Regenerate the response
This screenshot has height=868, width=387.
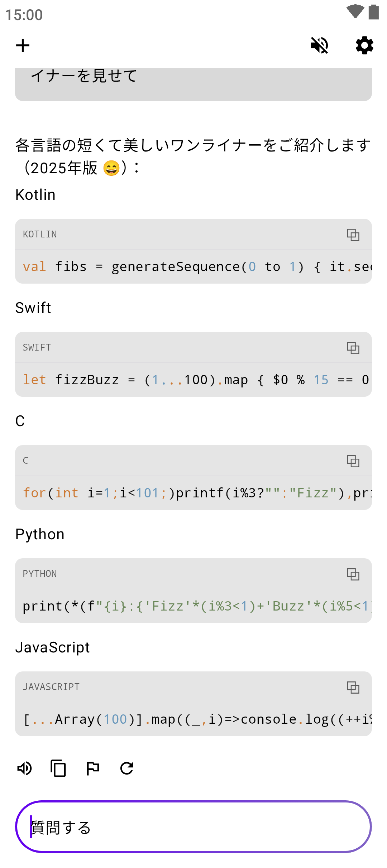point(127,768)
